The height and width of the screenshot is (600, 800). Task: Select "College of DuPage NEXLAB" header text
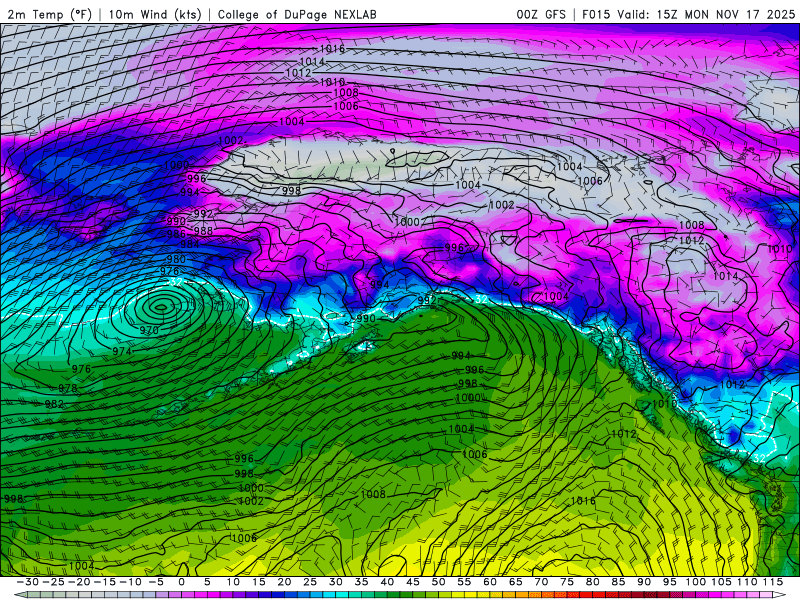(x=297, y=14)
